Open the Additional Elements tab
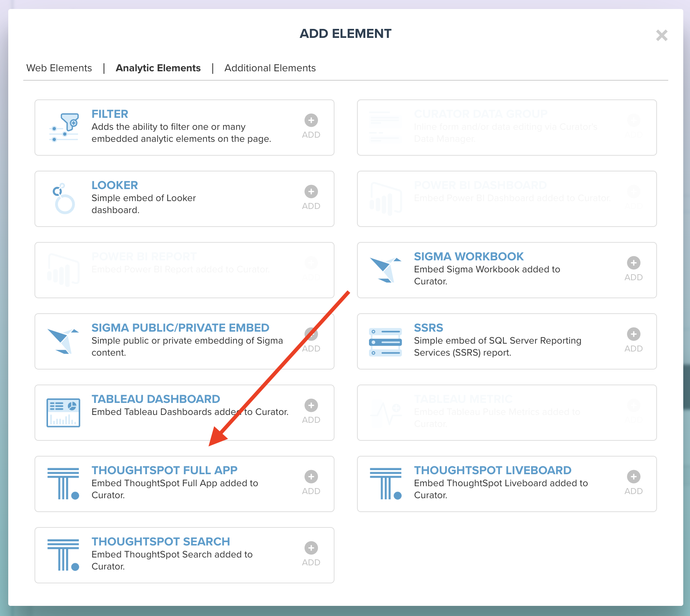Viewport: 690px width, 616px height. tap(270, 68)
